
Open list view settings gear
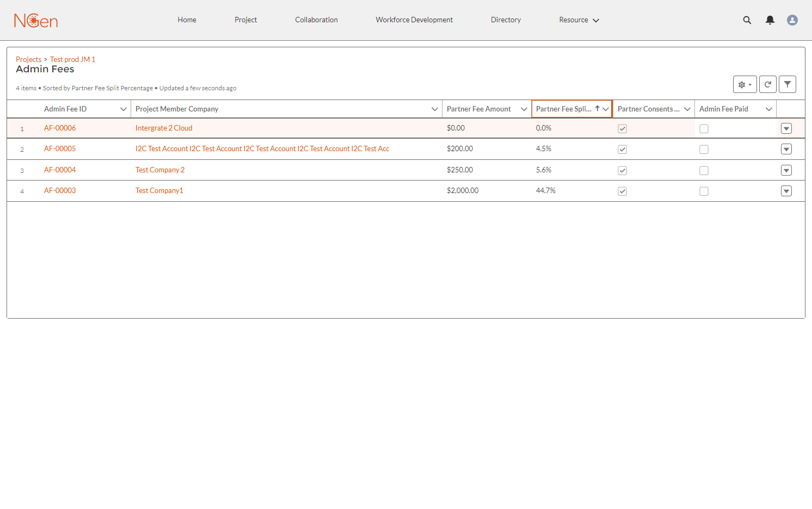(x=745, y=84)
